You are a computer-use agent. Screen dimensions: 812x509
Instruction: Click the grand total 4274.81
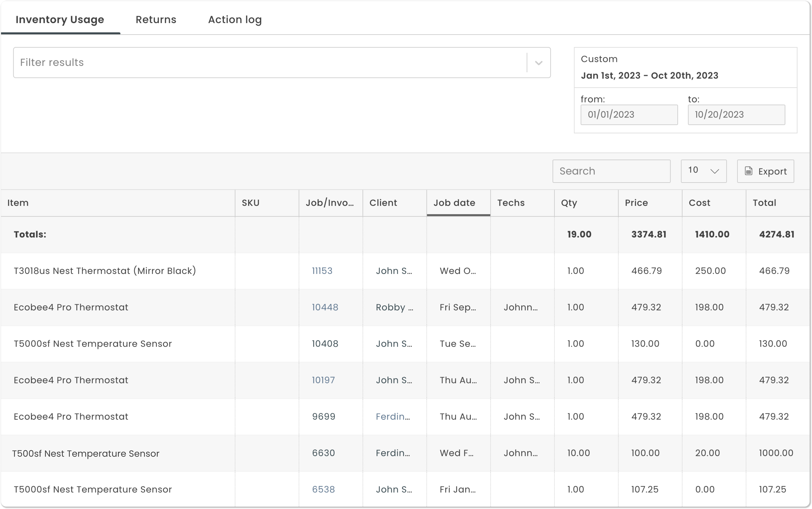click(x=777, y=235)
